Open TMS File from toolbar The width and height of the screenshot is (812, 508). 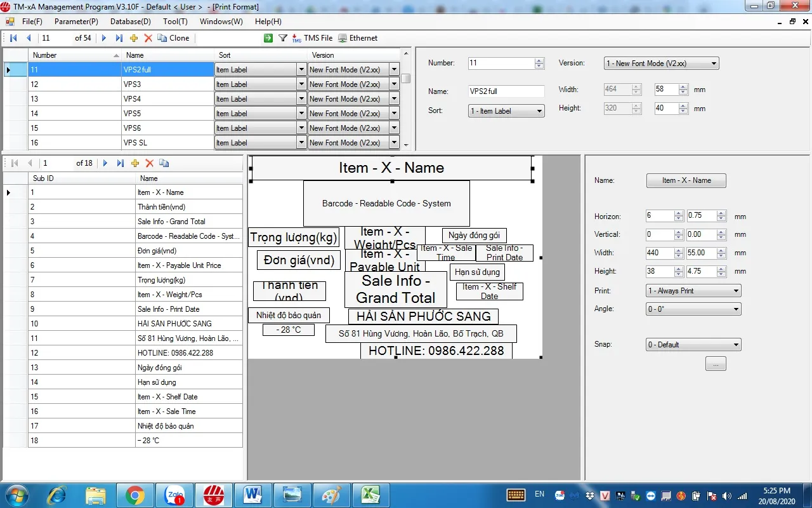pos(312,38)
